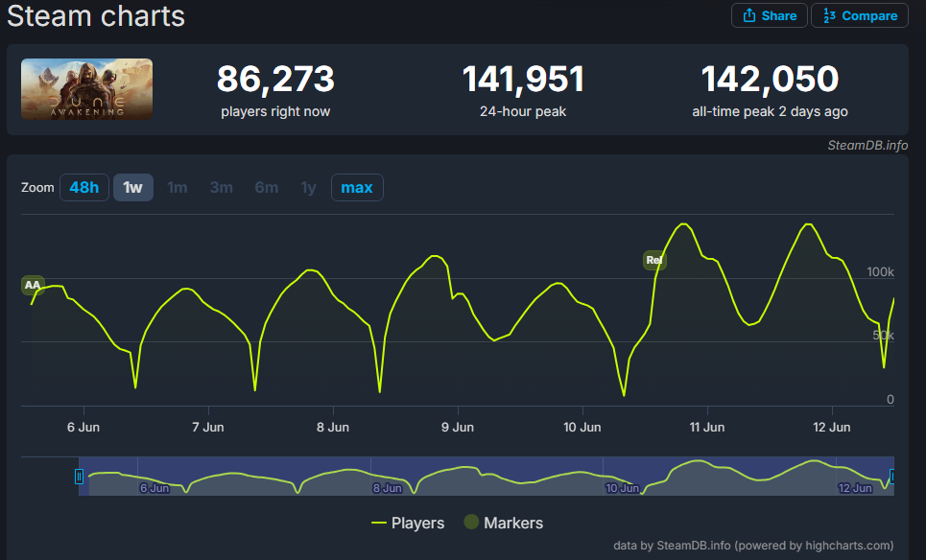Screen dimensions: 926x560
Task: Click the 10 Jun label in the navigator
Action: [x=623, y=488]
